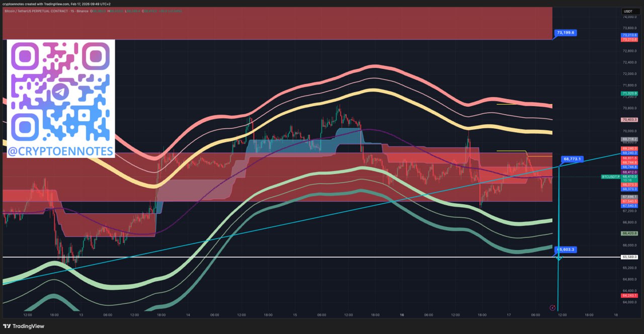Click the 68,773.1 blue price callout
Screen dimensions: 644x334
tap(572, 159)
